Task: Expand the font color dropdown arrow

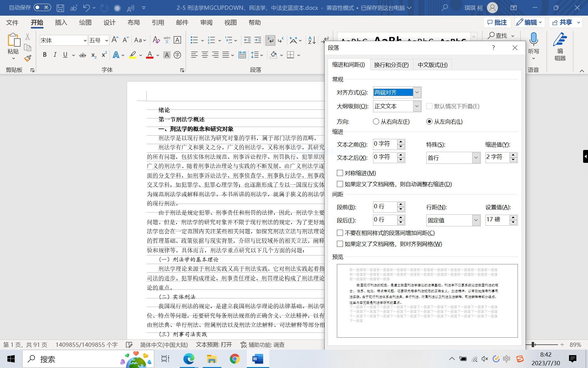Action: point(158,55)
